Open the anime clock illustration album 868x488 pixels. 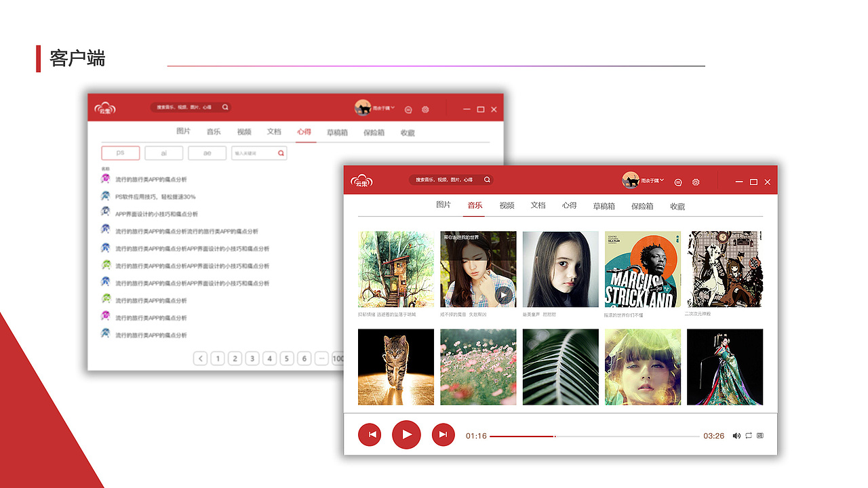[x=725, y=269]
